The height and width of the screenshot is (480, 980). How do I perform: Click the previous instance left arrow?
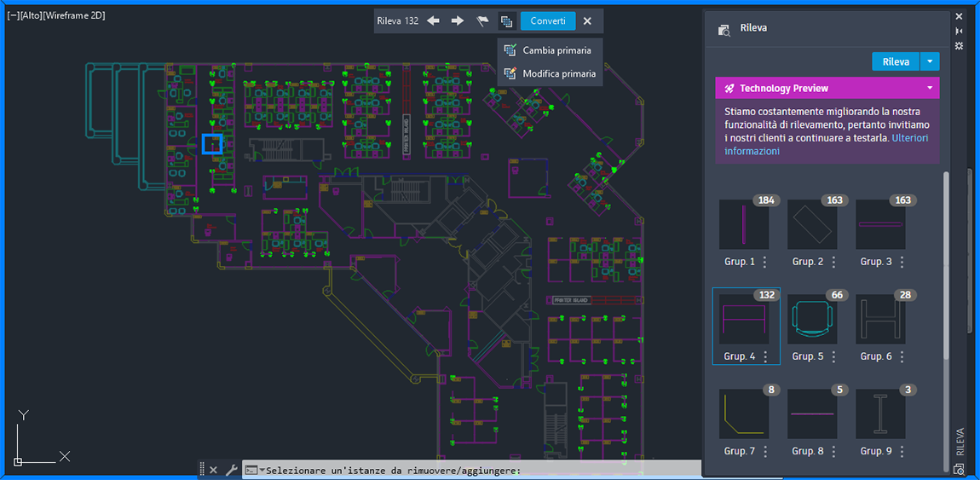(433, 20)
